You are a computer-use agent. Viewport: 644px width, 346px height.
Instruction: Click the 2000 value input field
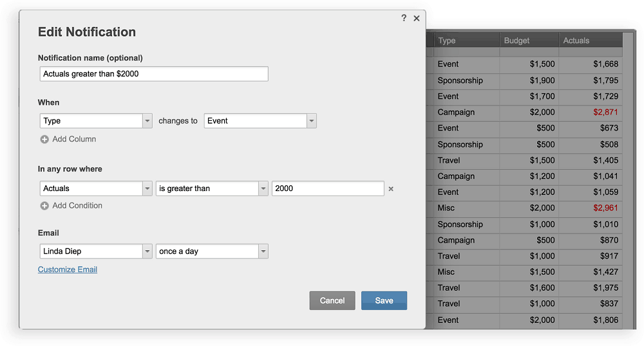click(328, 188)
